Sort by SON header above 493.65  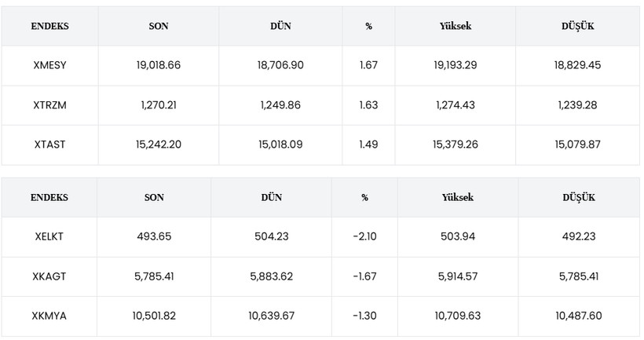click(155, 197)
